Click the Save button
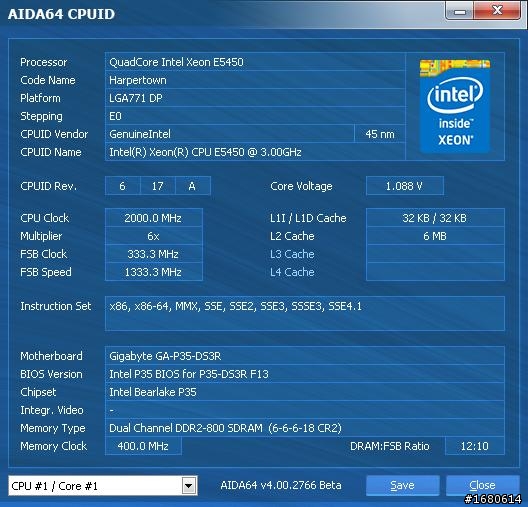528x507 pixels. [402, 485]
